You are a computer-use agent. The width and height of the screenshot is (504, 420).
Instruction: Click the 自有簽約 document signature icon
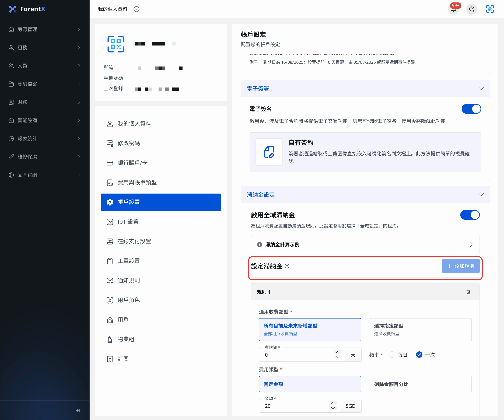point(269,152)
